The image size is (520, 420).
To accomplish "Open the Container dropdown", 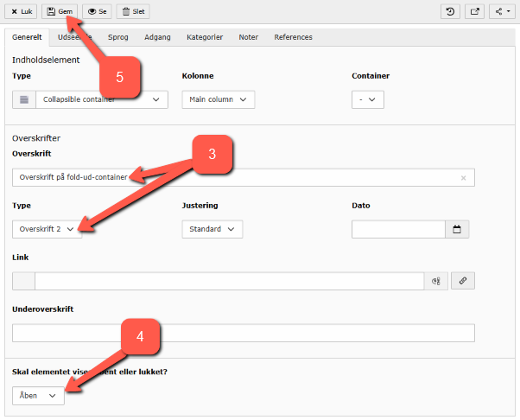I will (x=367, y=99).
